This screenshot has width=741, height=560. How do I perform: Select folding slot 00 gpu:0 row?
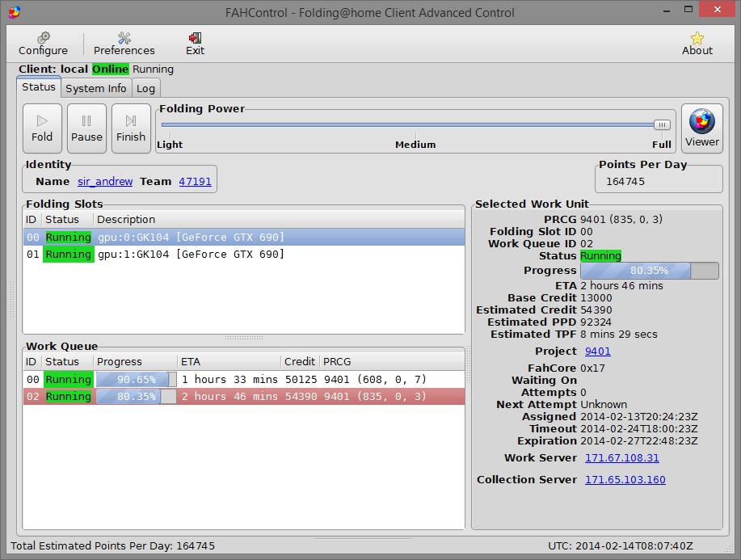click(244, 237)
